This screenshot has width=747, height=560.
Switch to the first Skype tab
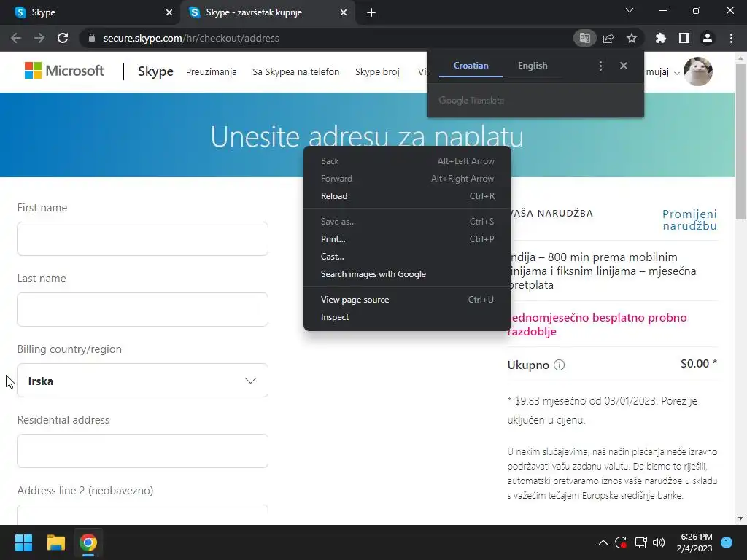coord(90,12)
